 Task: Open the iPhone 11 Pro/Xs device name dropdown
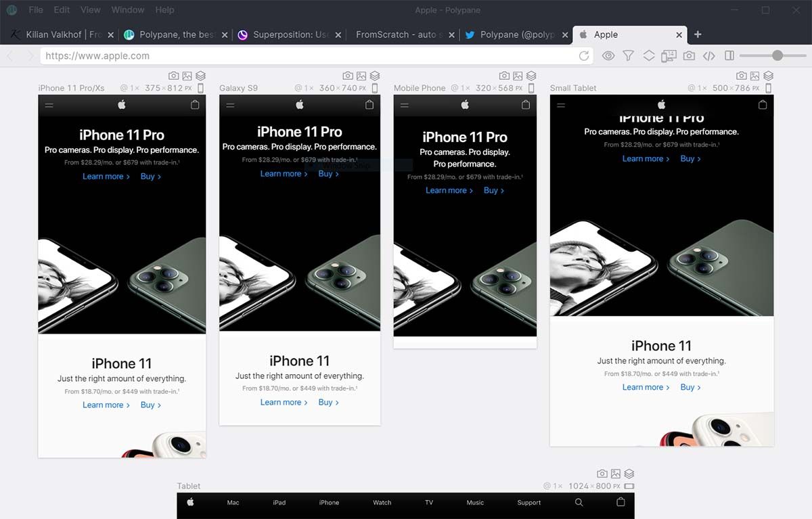(72, 88)
